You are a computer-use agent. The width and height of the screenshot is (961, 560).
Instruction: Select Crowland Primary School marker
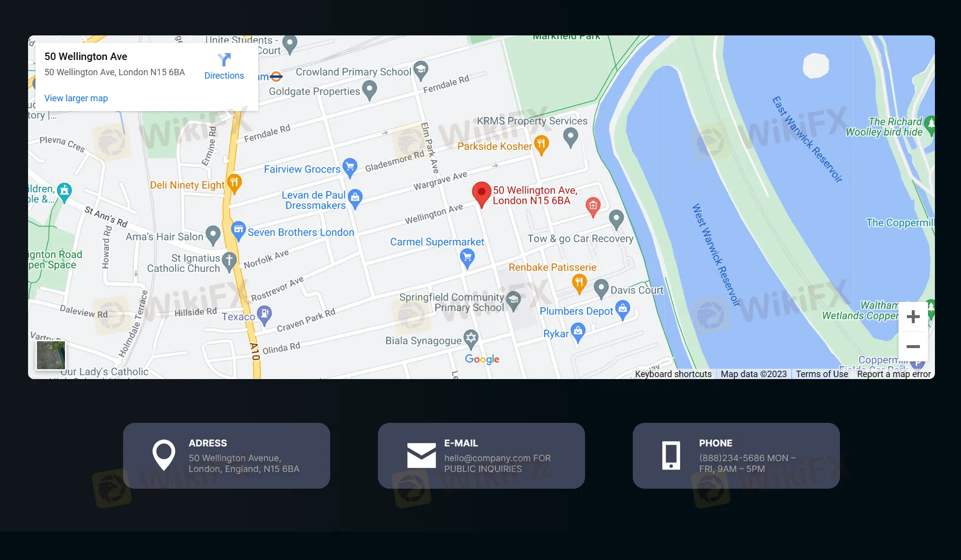420,70
